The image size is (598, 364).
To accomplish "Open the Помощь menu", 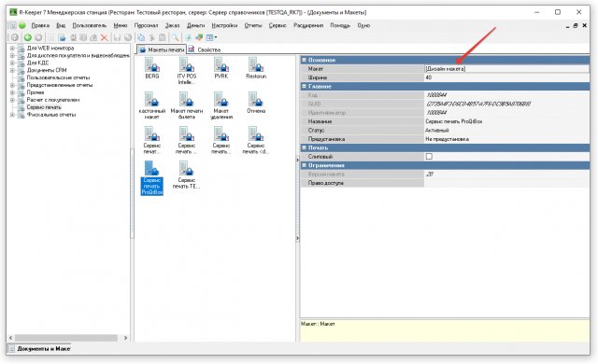I will pos(340,25).
